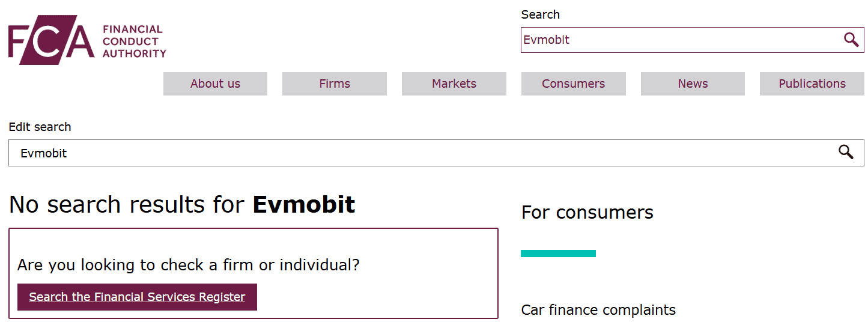This screenshot has height=325, width=868.
Task: Click the For consumers heading
Action: [587, 212]
